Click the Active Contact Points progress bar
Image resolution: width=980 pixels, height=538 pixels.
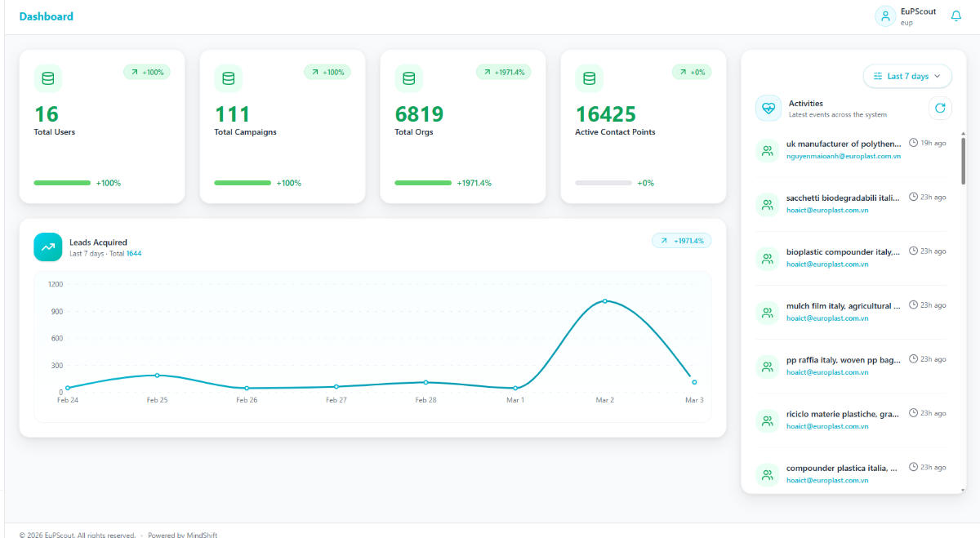[604, 183]
